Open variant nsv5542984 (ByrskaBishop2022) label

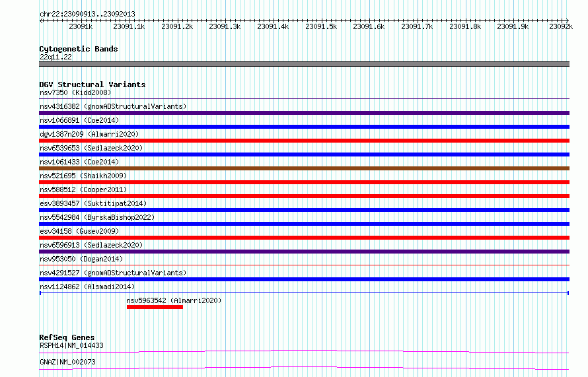pyautogui.click(x=97, y=217)
